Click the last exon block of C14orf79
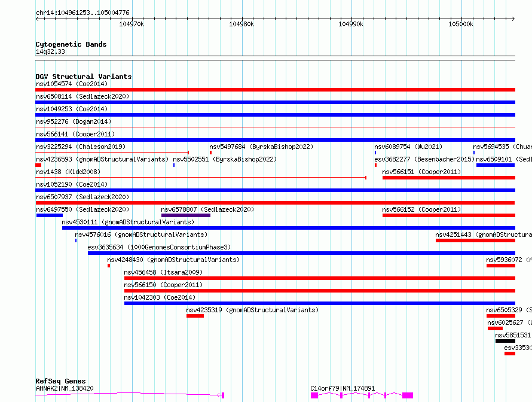 point(408,395)
